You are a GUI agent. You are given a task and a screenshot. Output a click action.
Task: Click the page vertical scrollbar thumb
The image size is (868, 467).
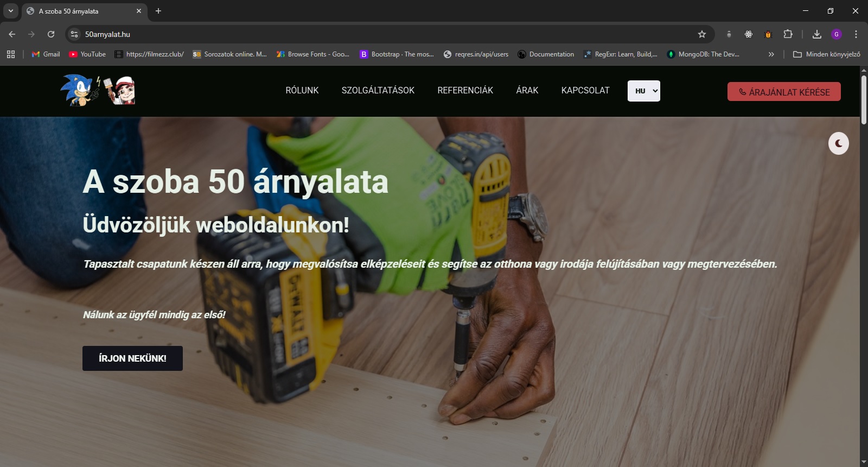point(864,99)
